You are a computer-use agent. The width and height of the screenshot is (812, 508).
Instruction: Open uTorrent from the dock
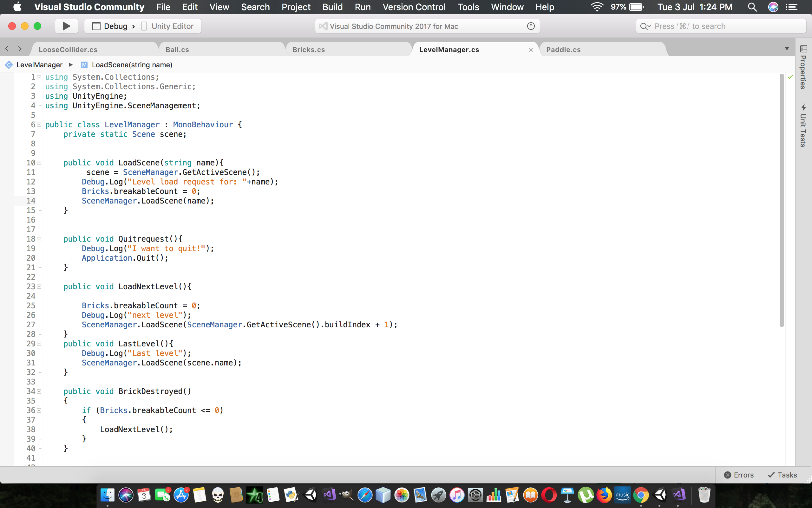(586, 495)
